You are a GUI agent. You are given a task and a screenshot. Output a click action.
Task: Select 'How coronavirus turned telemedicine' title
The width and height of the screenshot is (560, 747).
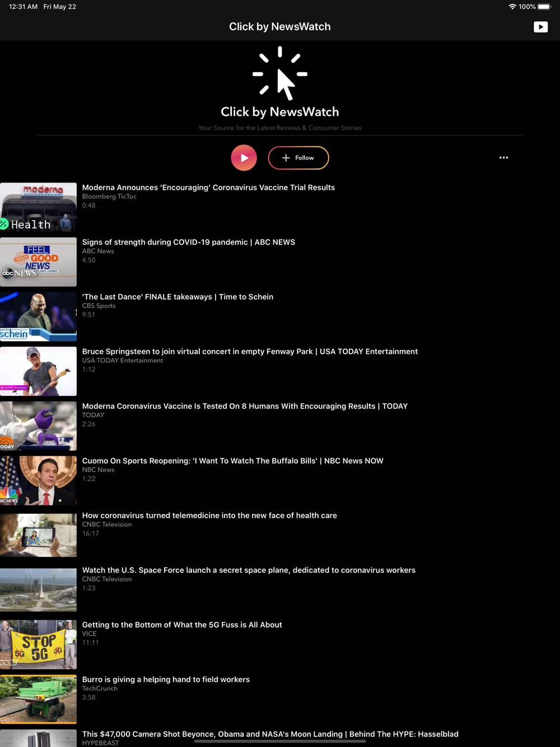click(x=209, y=516)
